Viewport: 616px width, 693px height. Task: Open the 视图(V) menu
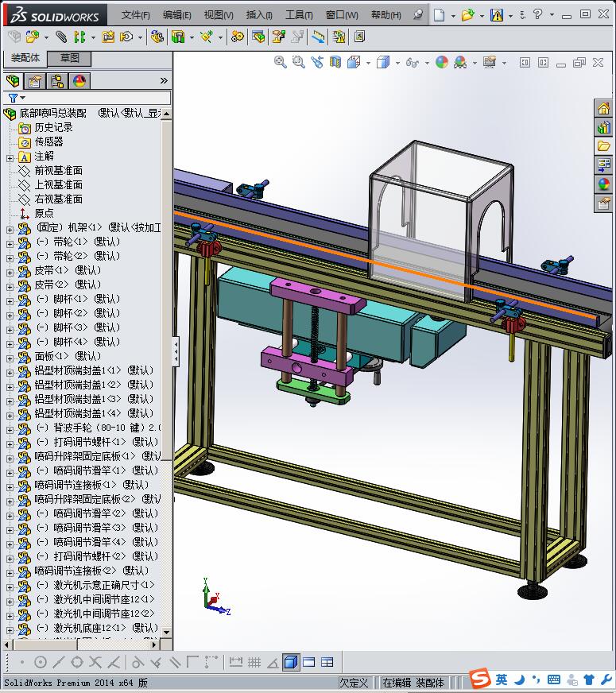pos(219,15)
